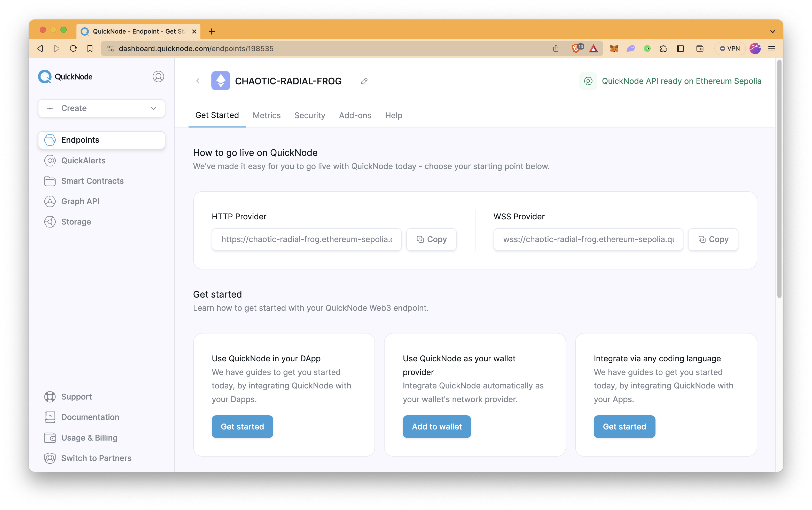812x510 pixels.
Task: Click the Add to wallet button
Action: [x=437, y=426]
